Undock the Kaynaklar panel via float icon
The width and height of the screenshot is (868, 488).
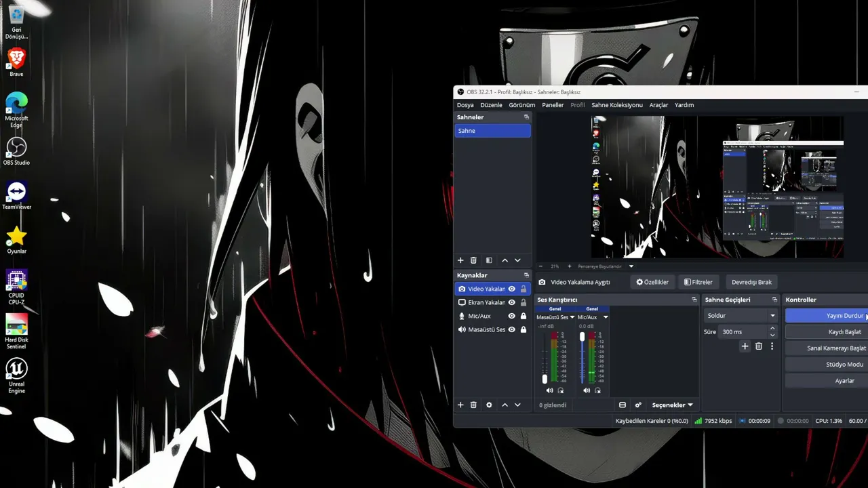coord(526,275)
